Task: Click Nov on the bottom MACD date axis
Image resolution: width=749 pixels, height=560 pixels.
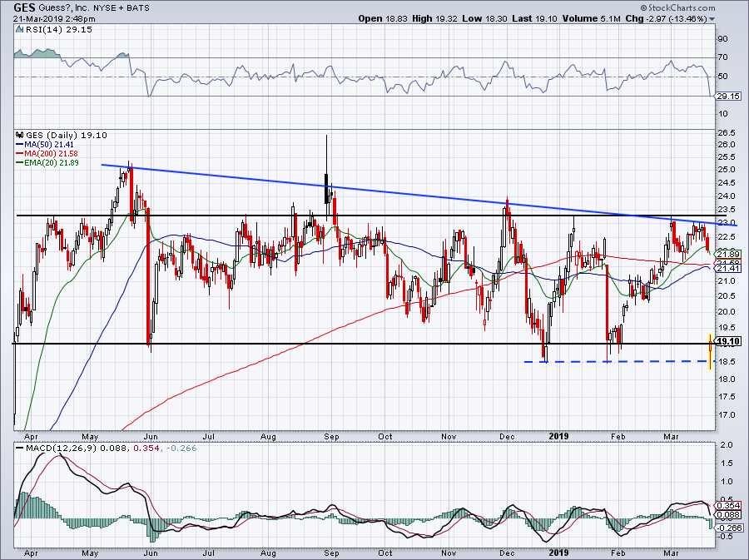Action: point(449,553)
